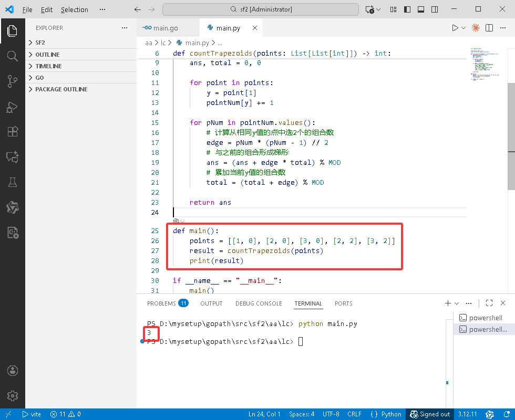515x420 pixels.
Task: Create a new terminal with plus
Action: click(448, 303)
